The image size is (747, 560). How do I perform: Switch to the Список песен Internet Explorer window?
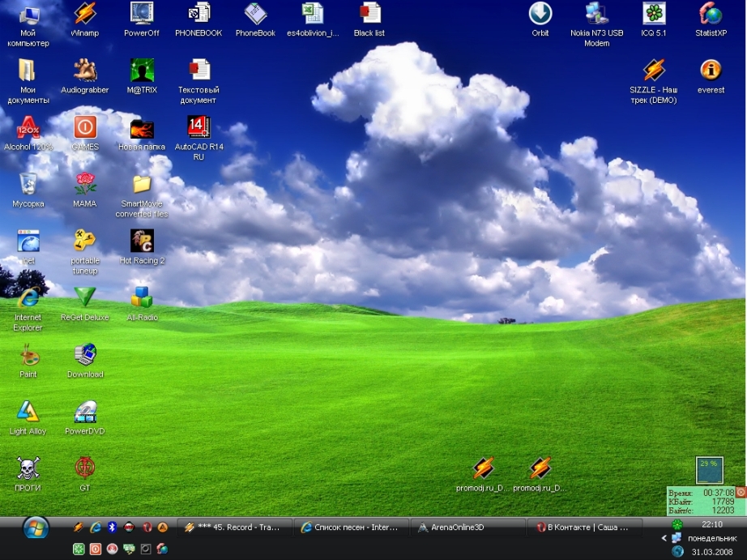pos(352,527)
